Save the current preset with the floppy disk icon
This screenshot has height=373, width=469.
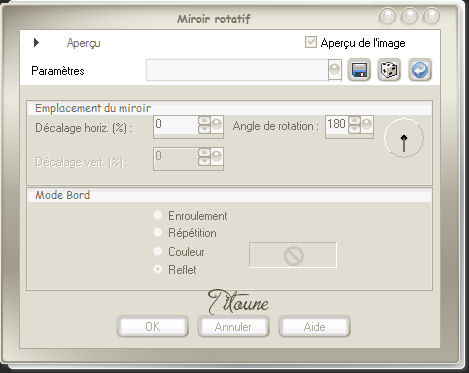(x=359, y=70)
